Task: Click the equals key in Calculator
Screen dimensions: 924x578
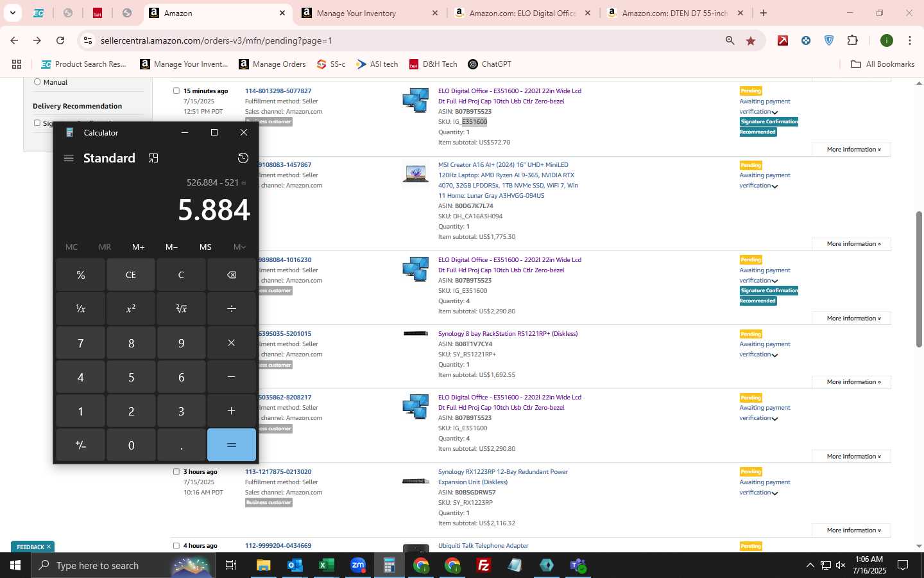Action: coord(232,445)
